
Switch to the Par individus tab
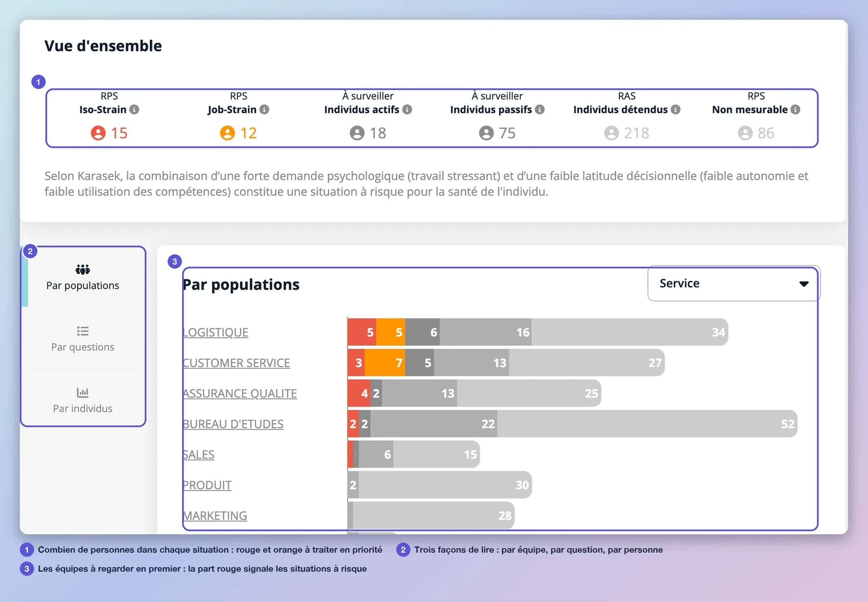click(83, 400)
